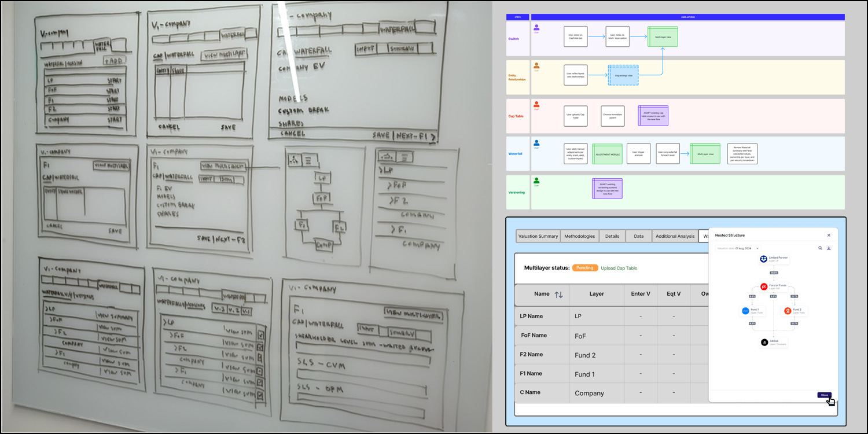Click the download icon in Nested Structure

[x=829, y=248]
